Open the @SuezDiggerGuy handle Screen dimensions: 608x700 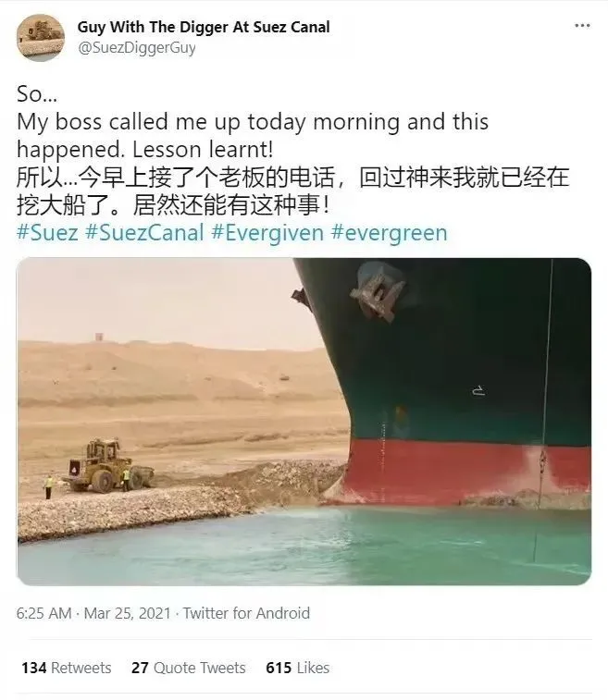tap(137, 48)
